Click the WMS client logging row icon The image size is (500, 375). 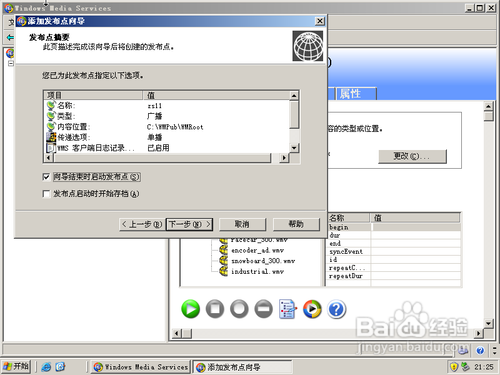tap(51, 147)
